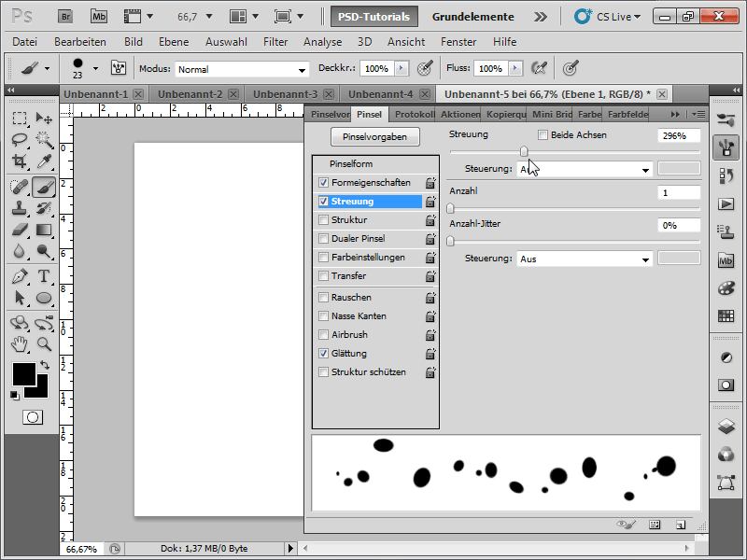The image size is (747, 560).
Task: Select the Dodge tool
Action: [x=44, y=251]
